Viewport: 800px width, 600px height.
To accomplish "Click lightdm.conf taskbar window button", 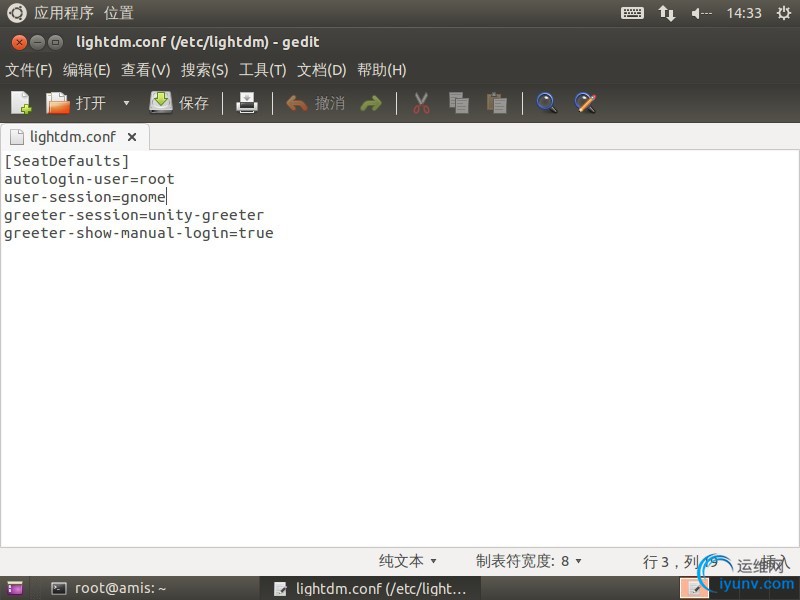I will pos(370,588).
